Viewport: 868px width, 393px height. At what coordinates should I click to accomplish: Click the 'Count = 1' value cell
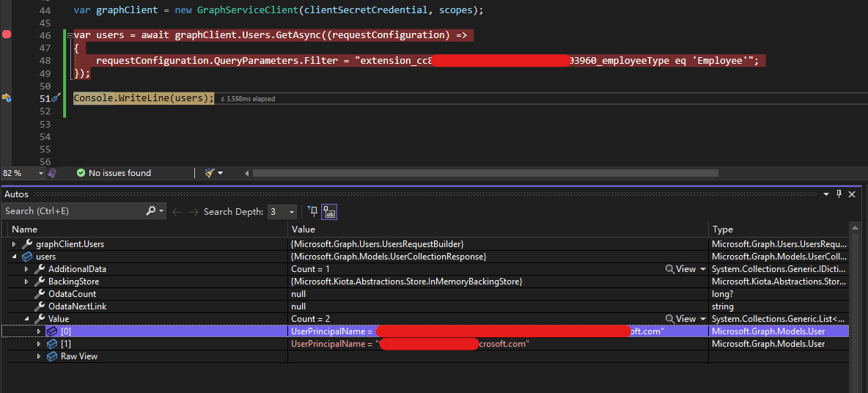click(311, 269)
